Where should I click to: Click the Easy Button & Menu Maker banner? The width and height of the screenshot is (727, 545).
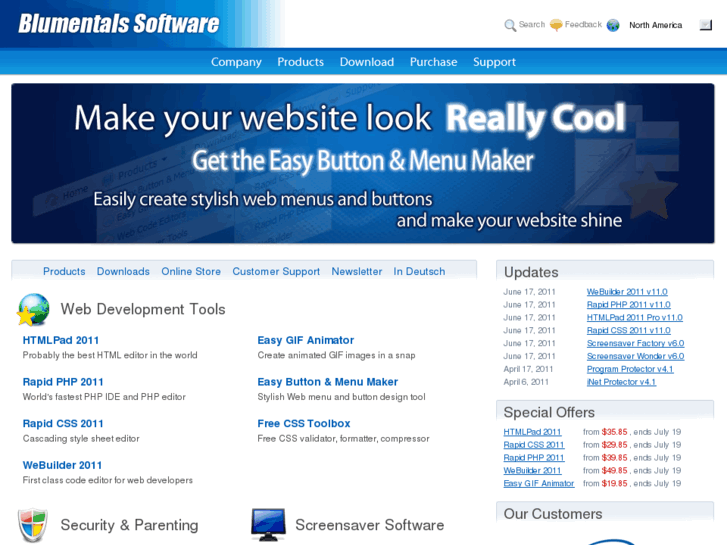(x=363, y=163)
